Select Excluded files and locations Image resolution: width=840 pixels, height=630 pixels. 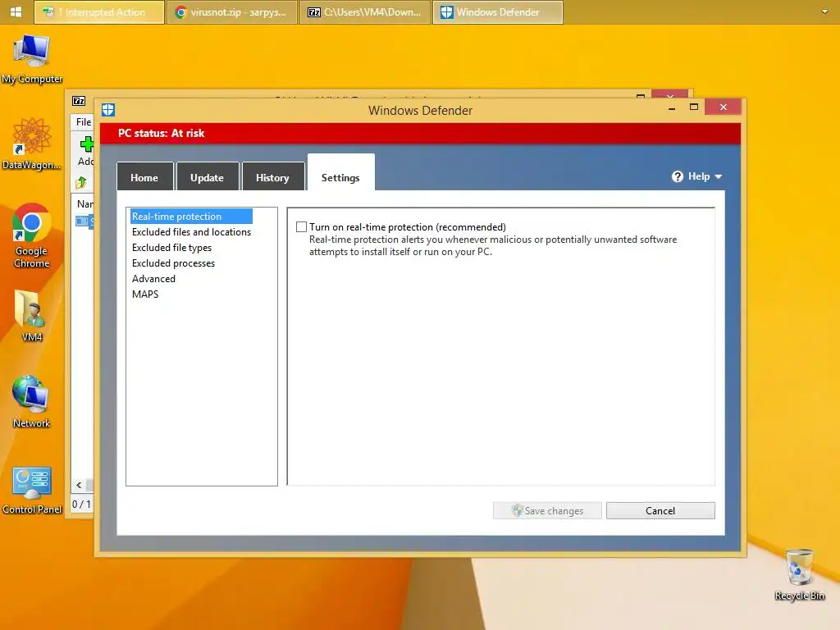191,232
